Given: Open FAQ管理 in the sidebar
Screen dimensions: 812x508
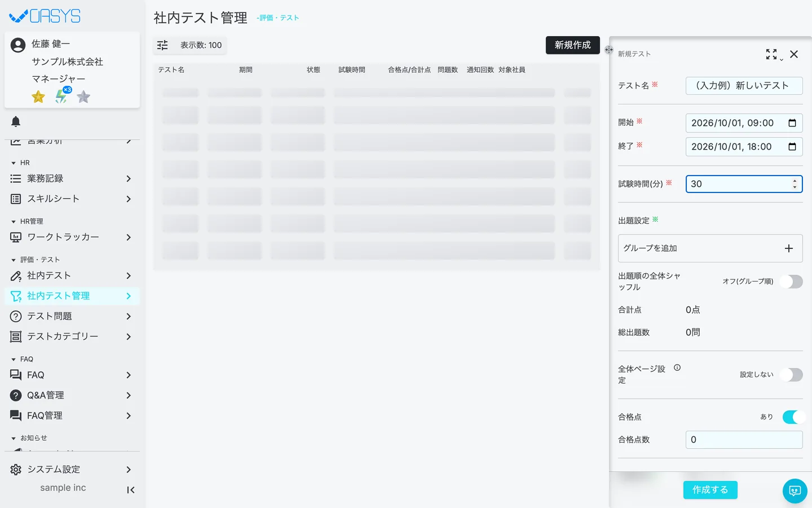Looking at the screenshot, I should (72, 415).
